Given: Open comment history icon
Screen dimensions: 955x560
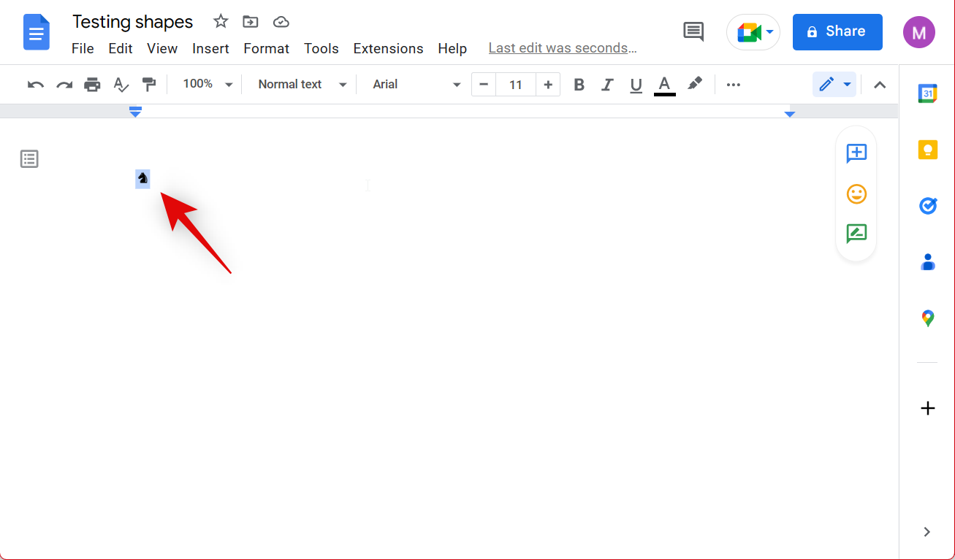Looking at the screenshot, I should coord(693,31).
